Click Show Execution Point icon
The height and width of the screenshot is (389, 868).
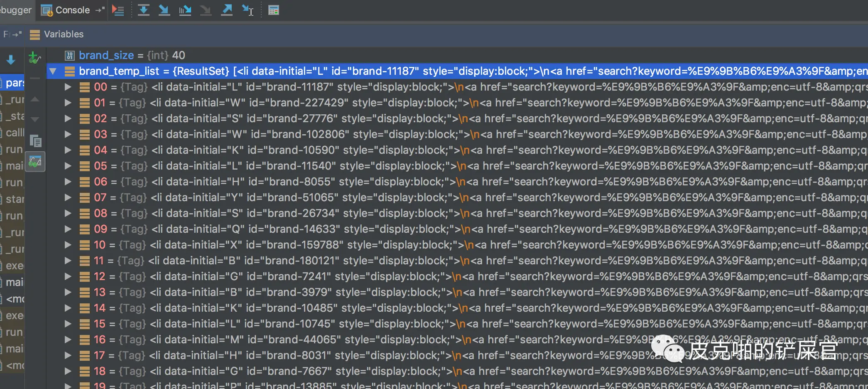(118, 10)
